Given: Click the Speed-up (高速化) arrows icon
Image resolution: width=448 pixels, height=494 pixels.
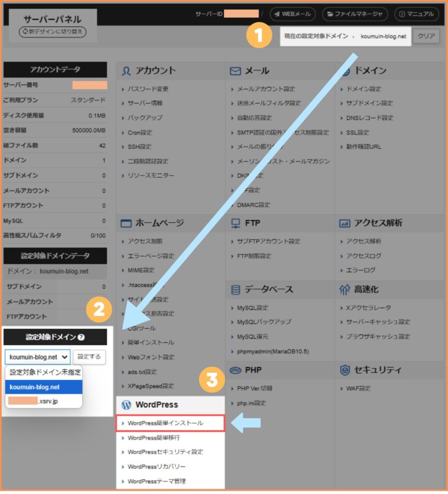Looking at the screenshot, I should [345, 289].
